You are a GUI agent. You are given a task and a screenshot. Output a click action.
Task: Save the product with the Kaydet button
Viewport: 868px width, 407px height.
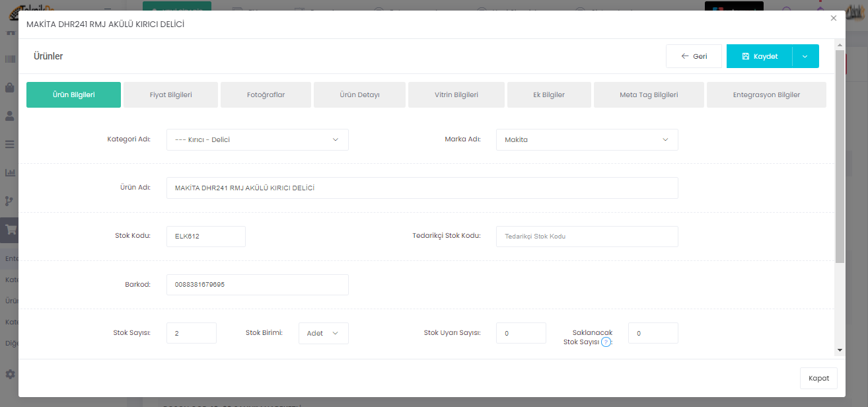(759, 56)
